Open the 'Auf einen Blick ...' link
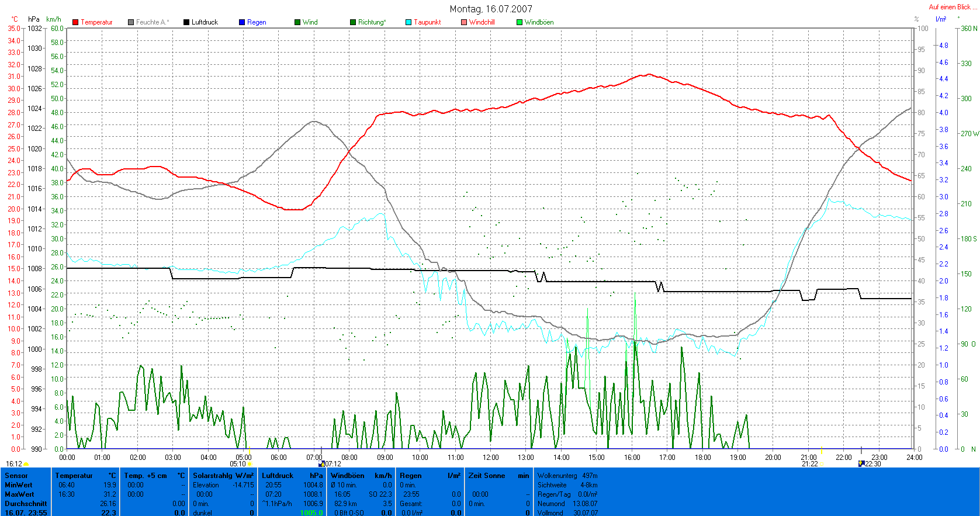Screen dimensions: 980x516 (953, 7)
